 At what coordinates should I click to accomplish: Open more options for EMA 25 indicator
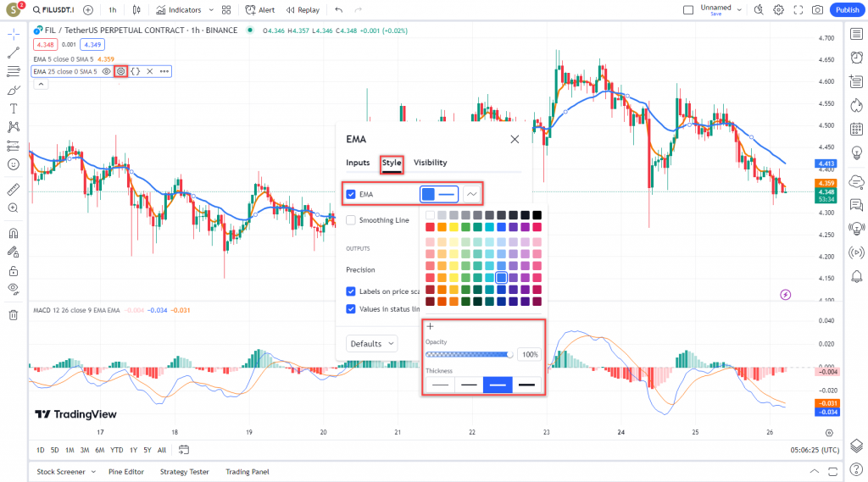tap(164, 71)
